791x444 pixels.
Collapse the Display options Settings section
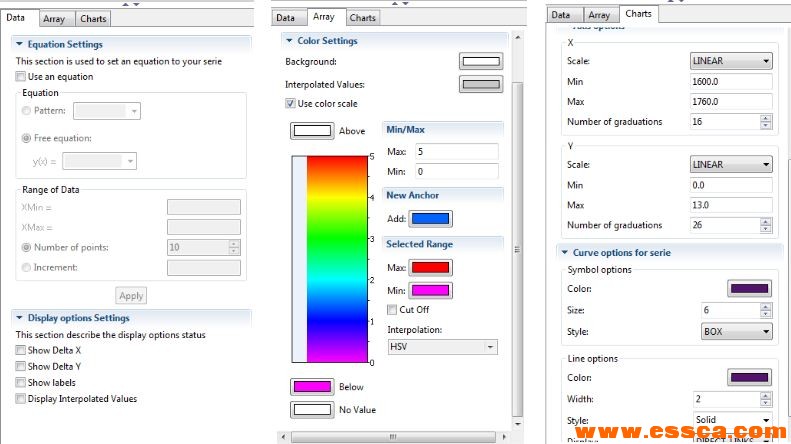click(x=19, y=318)
